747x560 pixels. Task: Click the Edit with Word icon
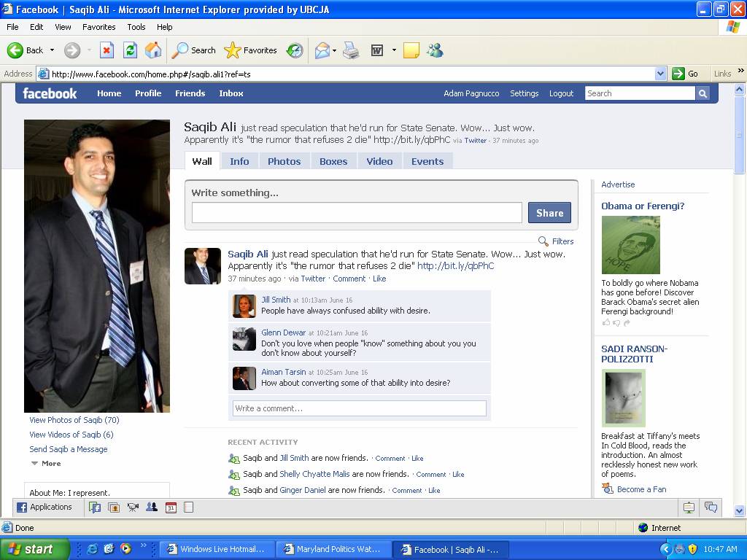tap(377, 50)
